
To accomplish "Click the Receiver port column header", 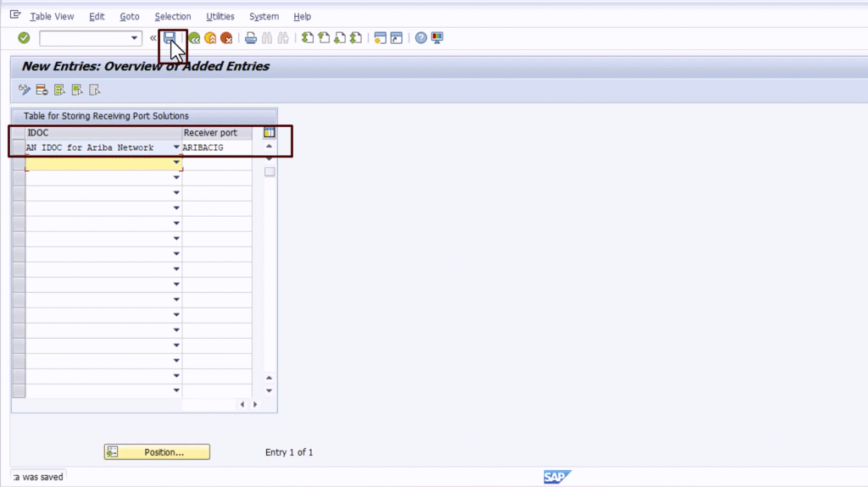I will (x=217, y=133).
